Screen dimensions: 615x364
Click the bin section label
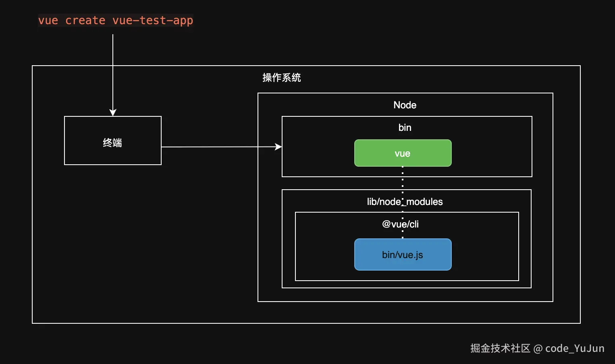click(405, 127)
